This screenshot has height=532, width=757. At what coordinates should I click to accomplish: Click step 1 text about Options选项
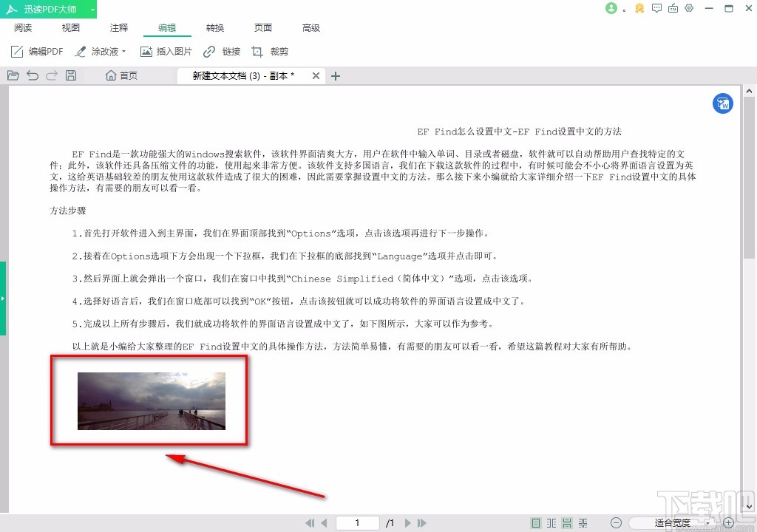click(x=282, y=233)
